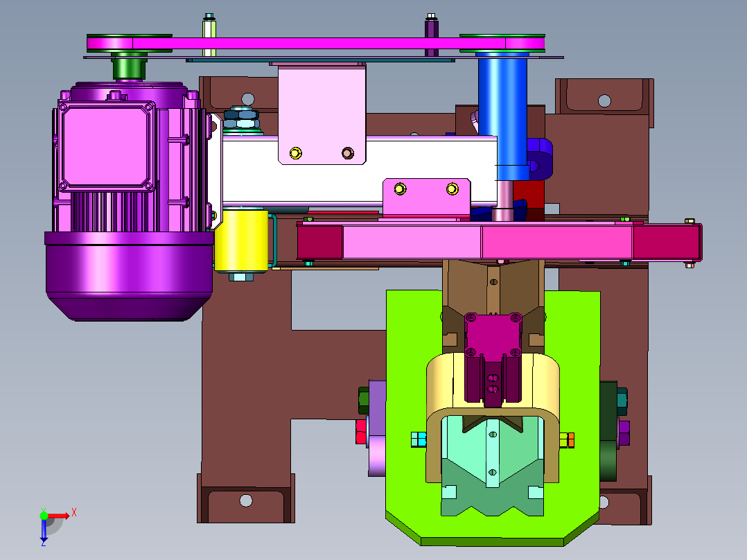Screen dimensions: 747x560
Task: Select the yellow cylindrical roller
Action: pyautogui.click(x=241, y=240)
